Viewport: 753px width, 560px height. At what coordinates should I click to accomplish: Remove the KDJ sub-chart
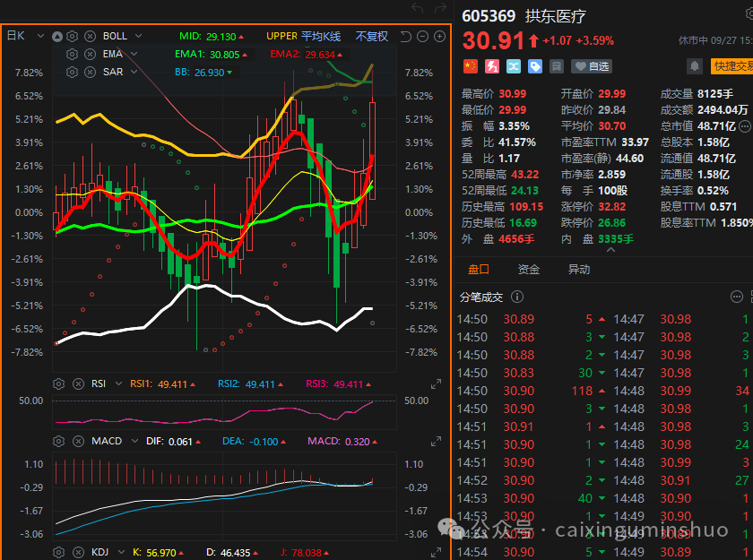[78, 552]
